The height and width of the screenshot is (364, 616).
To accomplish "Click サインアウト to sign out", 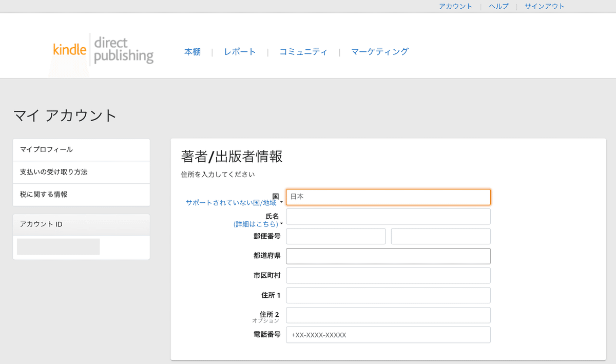I will click(x=545, y=6).
